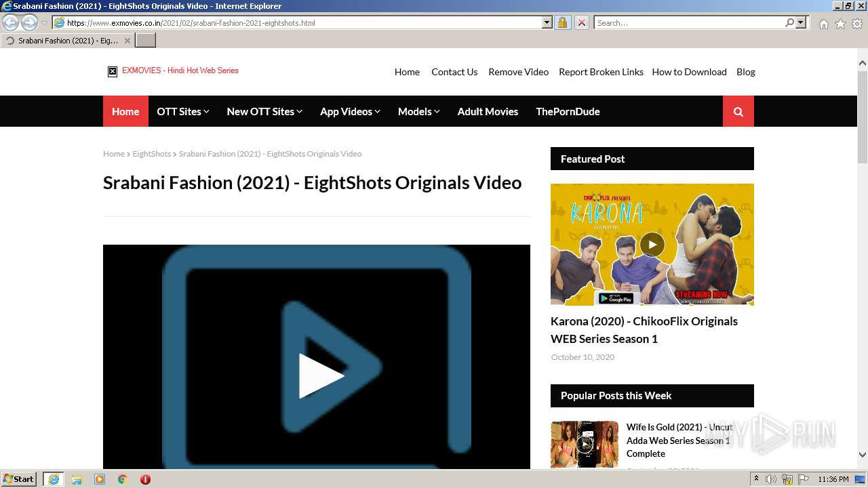Screen dimensions: 868x488
Task: Open Karona (2020) ChikooFlix post title
Action: 644,330
